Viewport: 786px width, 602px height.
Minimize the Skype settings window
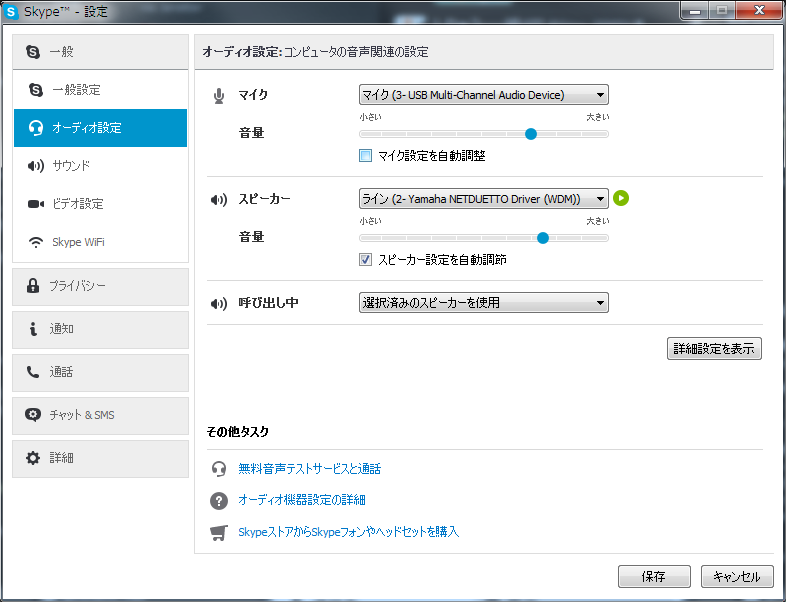click(695, 11)
